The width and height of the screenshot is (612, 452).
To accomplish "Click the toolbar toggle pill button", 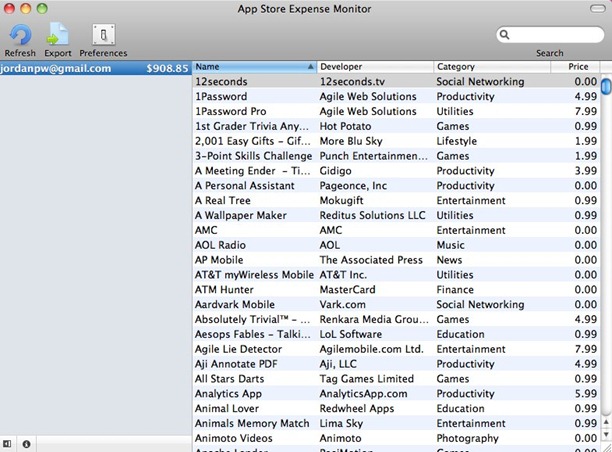I will pyautogui.click(x=598, y=9).
